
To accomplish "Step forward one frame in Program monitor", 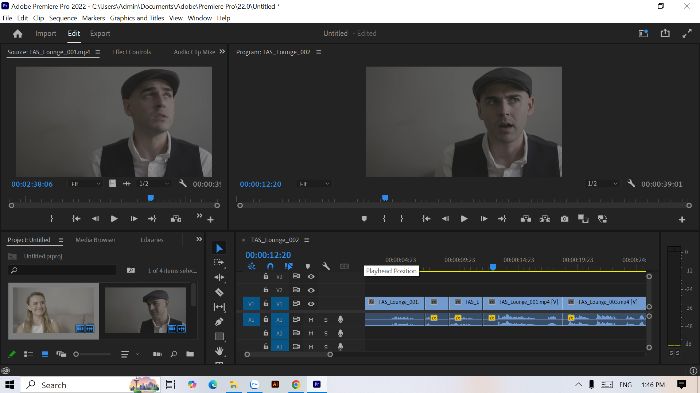I will pyautogui.click(x=484, y=219).
